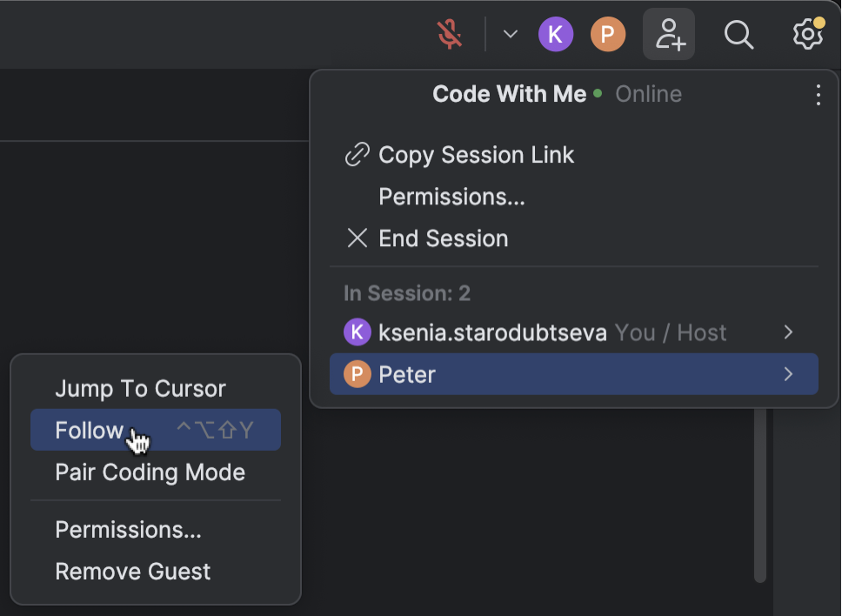Expand Peter's session options chevron
Viewport: 842px width, 616px height.
coord(787,374)
